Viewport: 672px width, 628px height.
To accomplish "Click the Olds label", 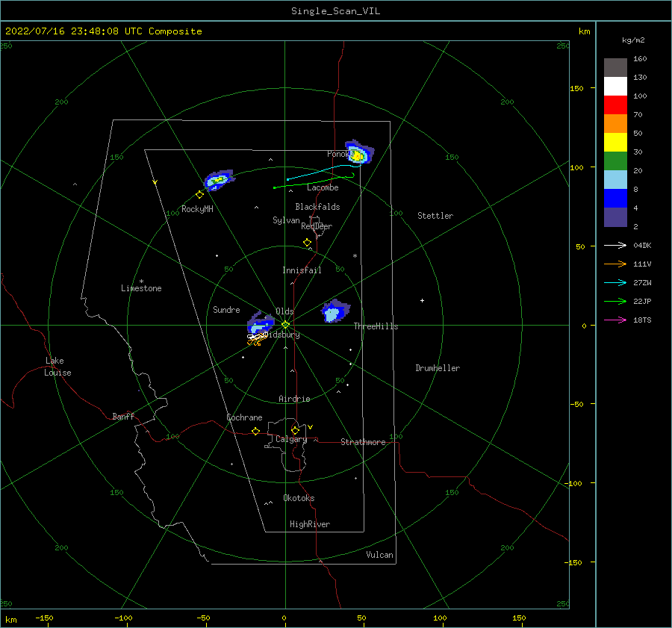I will click(284, 311).
